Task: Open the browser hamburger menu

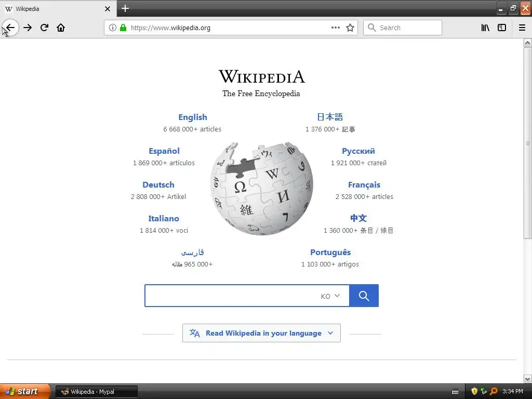Action: pos(522,28)
